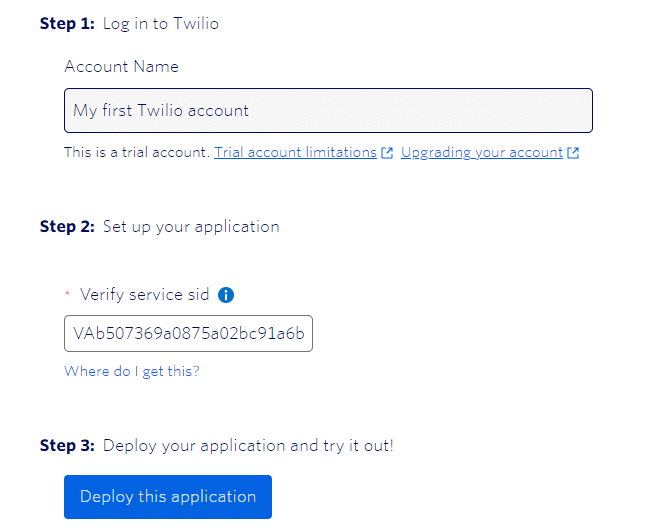Click the This is a trial account notice

tap(137, 153)
